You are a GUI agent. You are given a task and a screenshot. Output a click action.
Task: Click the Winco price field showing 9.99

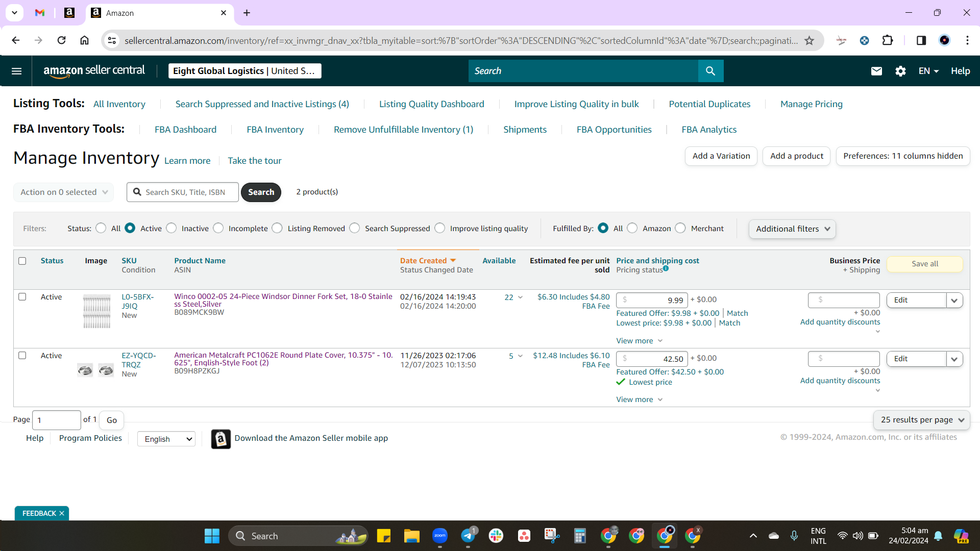point(652,300)
